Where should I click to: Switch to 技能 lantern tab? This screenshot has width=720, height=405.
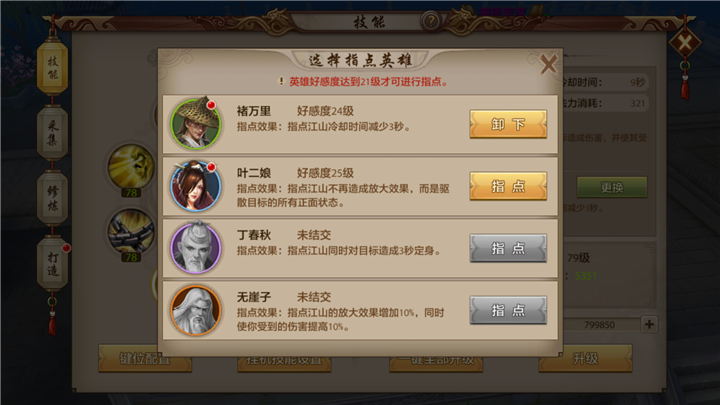click(52, 68)
